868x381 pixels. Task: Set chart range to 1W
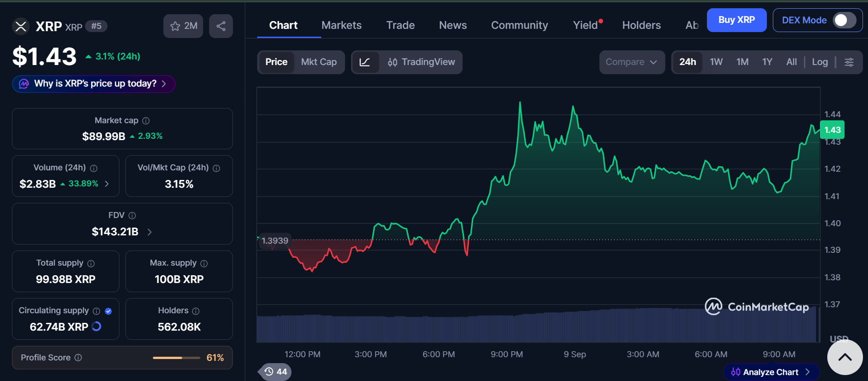(x=716, y=62)
